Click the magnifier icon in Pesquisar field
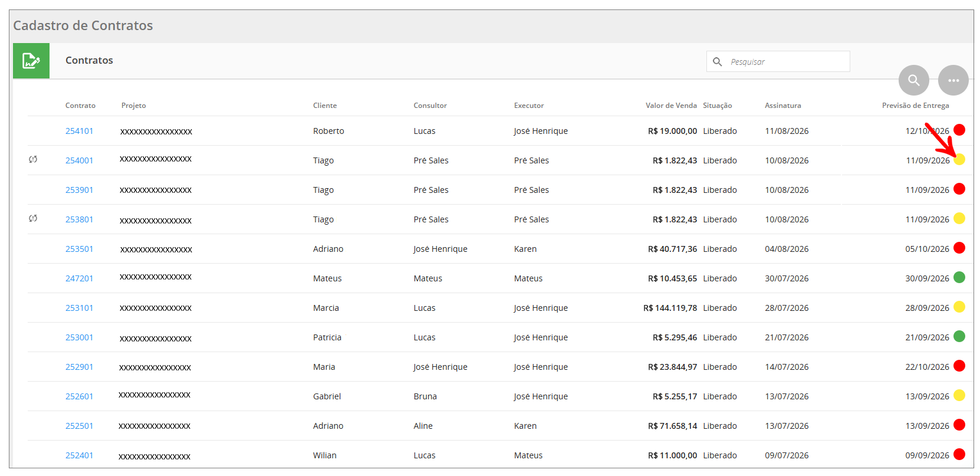The width and height of the screenshot is (980, 476). pos(718,61)
